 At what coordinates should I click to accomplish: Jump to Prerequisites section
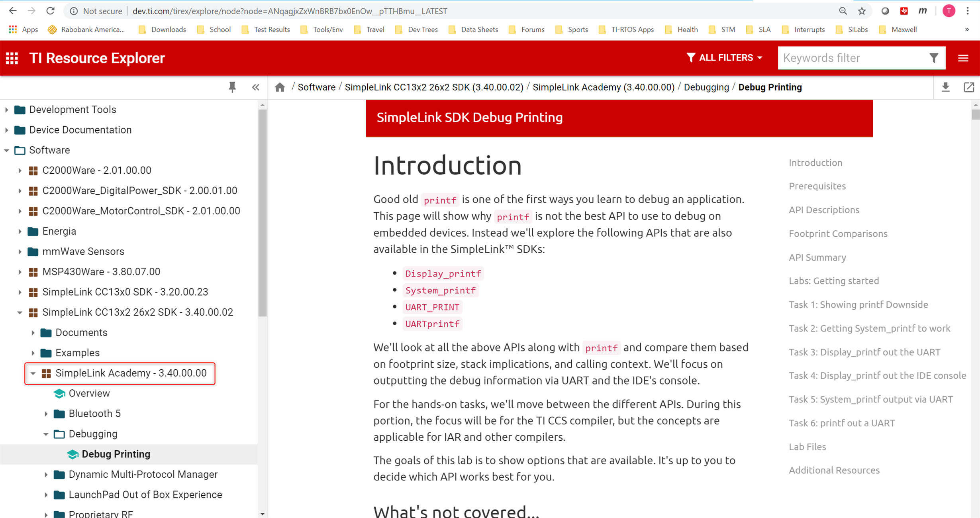pos(817,186)
